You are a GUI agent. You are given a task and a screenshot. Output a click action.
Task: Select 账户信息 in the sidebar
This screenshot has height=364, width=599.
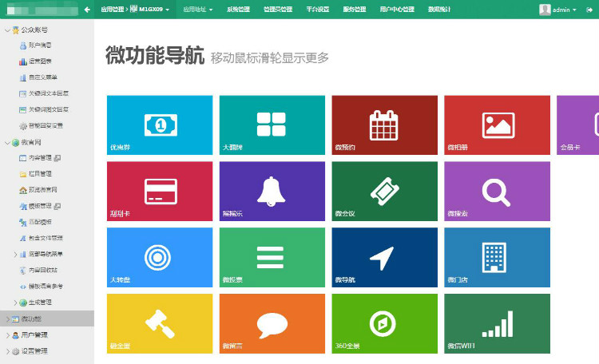40,45
